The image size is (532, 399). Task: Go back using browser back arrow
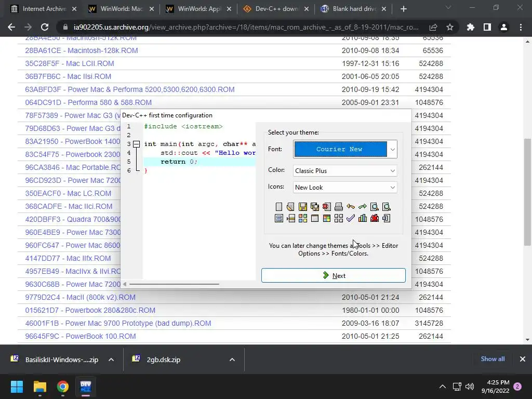[x=11, y=27]
